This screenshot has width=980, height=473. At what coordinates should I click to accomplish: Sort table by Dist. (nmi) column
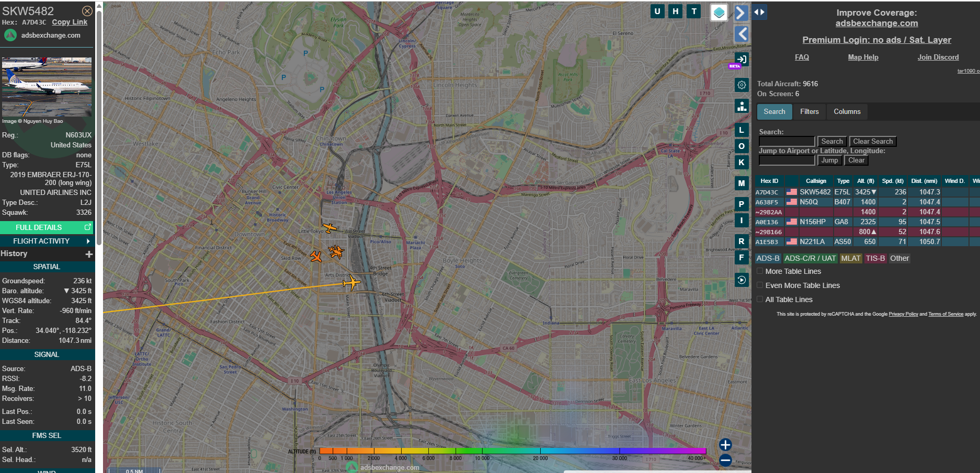click(x=924, y=181)
